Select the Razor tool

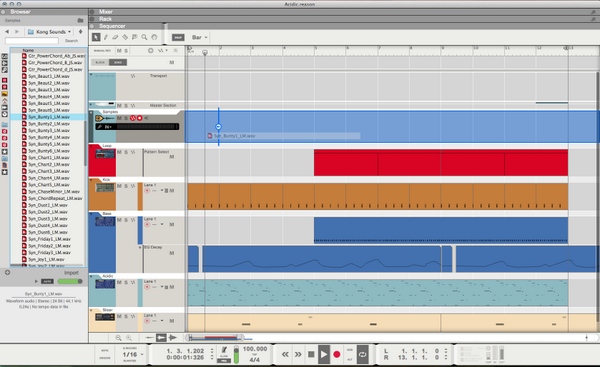[x=125, y=37]
